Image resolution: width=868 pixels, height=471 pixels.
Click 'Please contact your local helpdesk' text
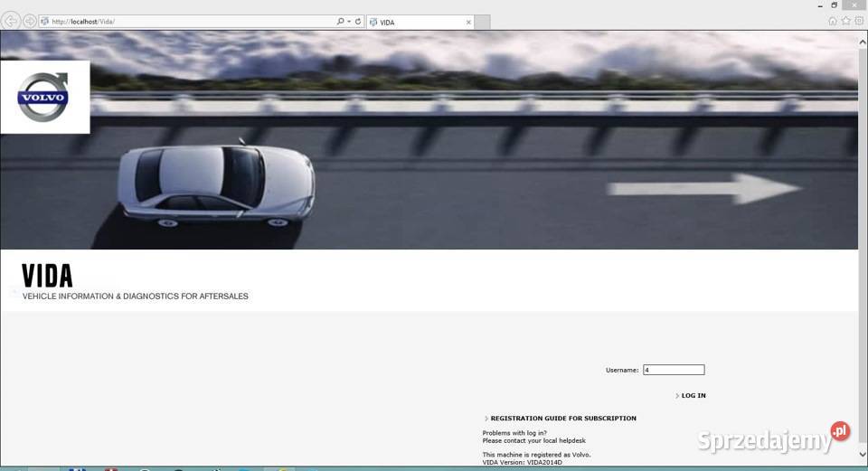533,440
